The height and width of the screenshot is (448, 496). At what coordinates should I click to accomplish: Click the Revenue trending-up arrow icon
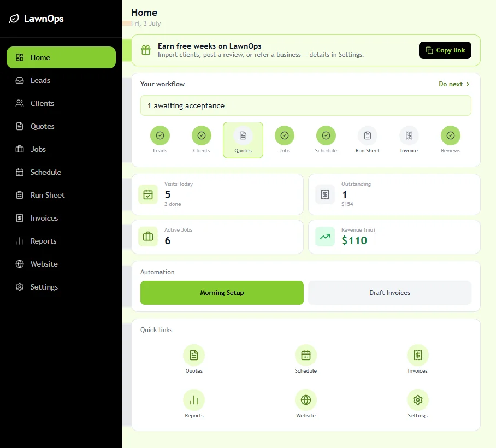pyautogui.click(x=325, y=237)
